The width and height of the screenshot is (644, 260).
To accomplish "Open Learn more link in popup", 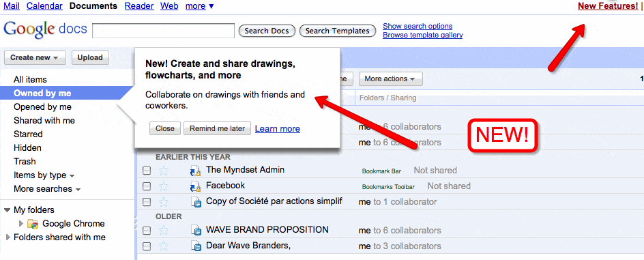I will 278,128.
